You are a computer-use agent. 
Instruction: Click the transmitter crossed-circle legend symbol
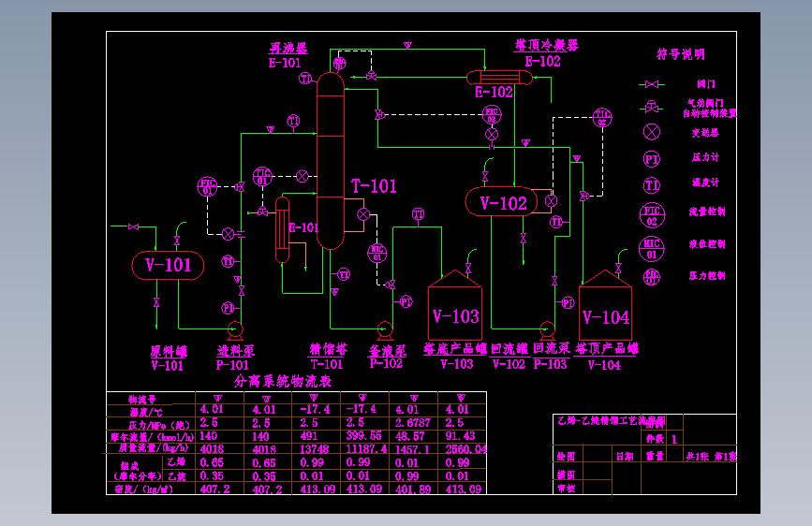point(652,132)
